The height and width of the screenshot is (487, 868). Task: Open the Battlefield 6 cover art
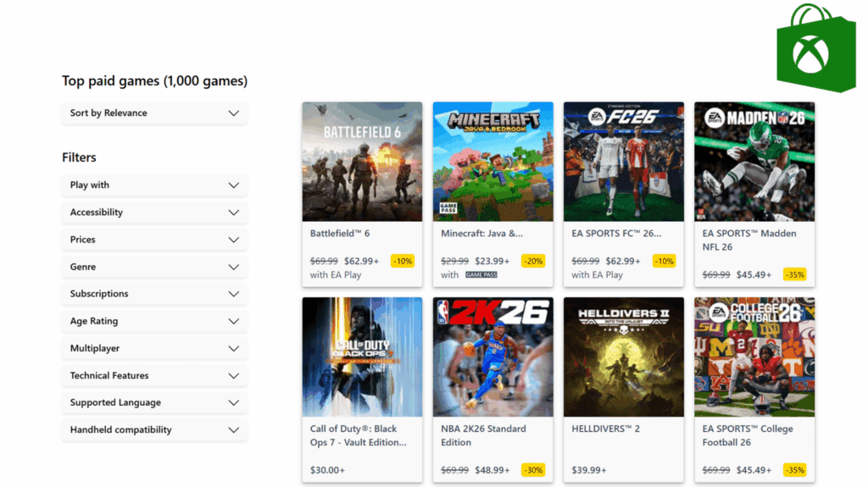[362, 162]
